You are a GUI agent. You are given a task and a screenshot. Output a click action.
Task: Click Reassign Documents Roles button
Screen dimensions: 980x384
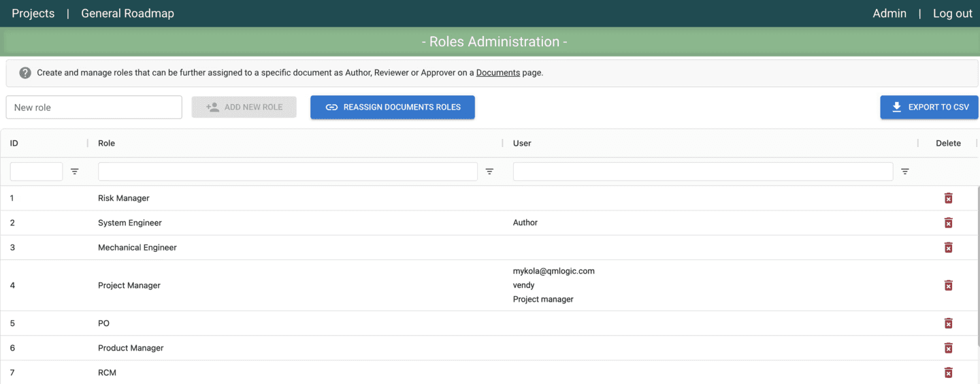coord(393,107)
